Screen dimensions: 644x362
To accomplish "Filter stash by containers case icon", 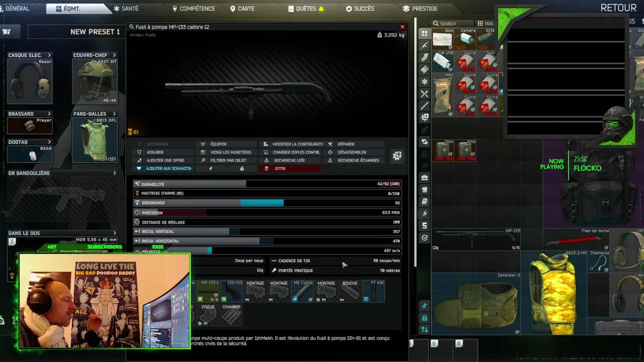I will (x=425, y=177).
